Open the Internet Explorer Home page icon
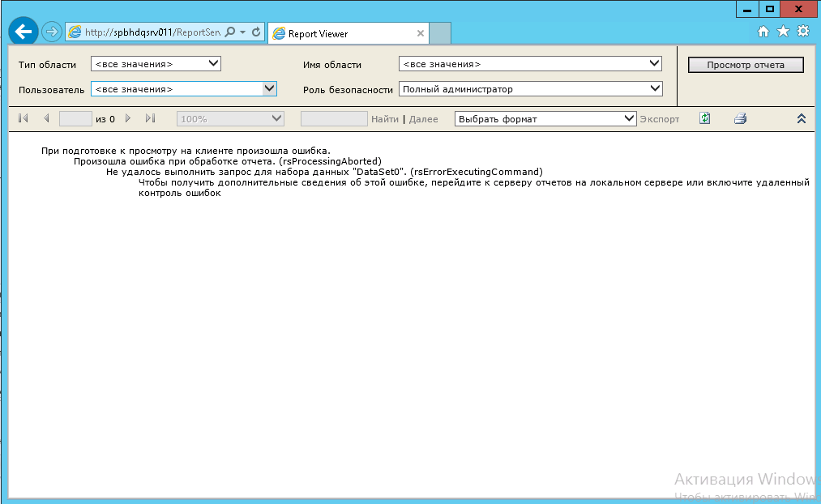This screenshot has height=504, width=821. [x=763, y=32]
